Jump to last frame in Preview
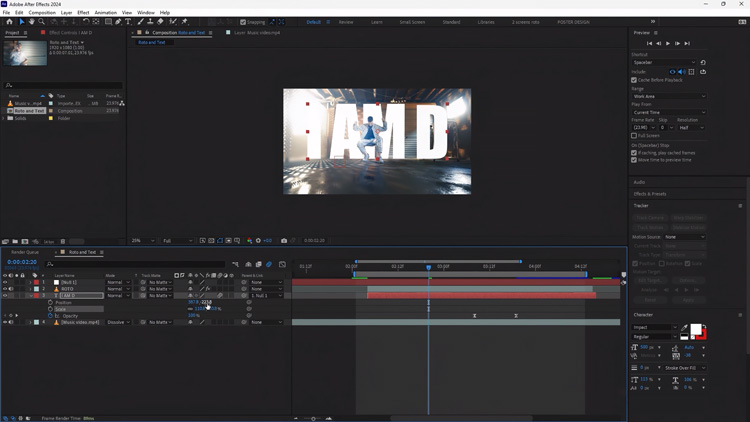 pos(687,44)
